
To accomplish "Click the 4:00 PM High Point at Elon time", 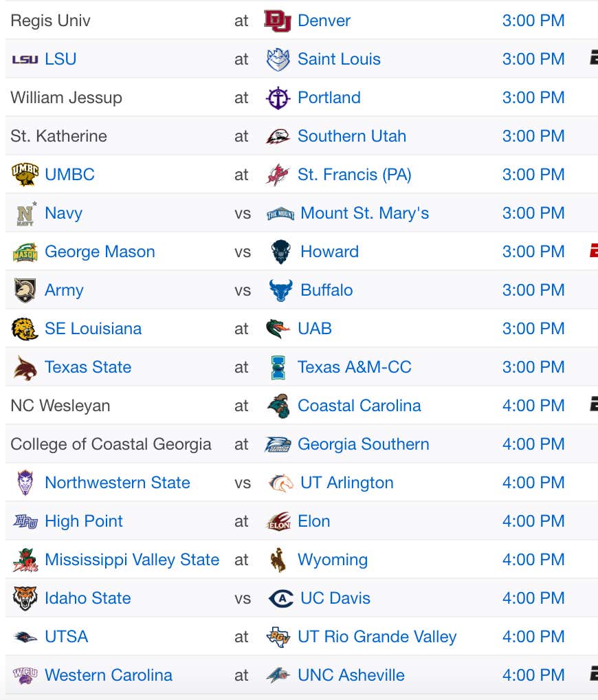I will 533,521.
